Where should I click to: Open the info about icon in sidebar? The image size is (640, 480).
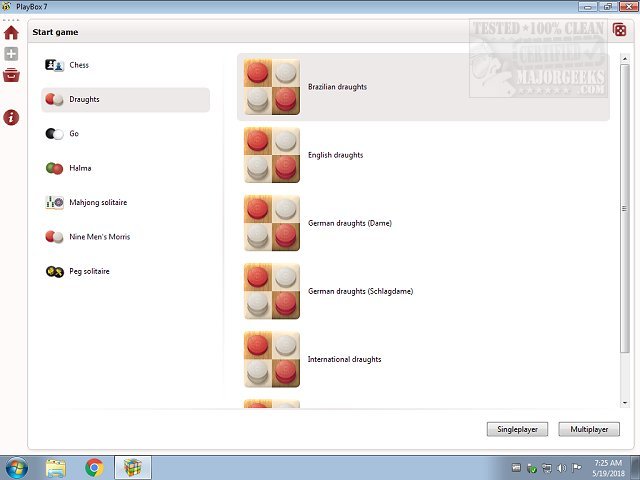pos(11,118)
